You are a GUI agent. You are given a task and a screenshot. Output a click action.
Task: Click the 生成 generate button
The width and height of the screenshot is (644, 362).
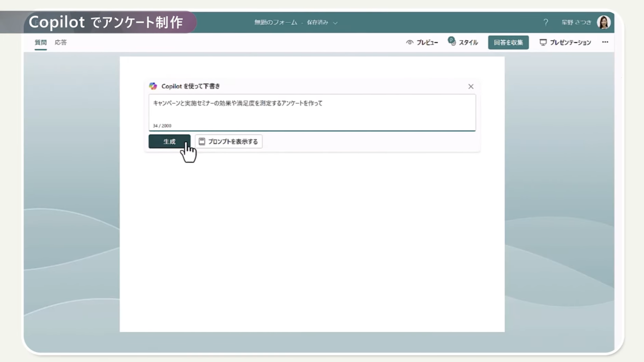(170, 142)
